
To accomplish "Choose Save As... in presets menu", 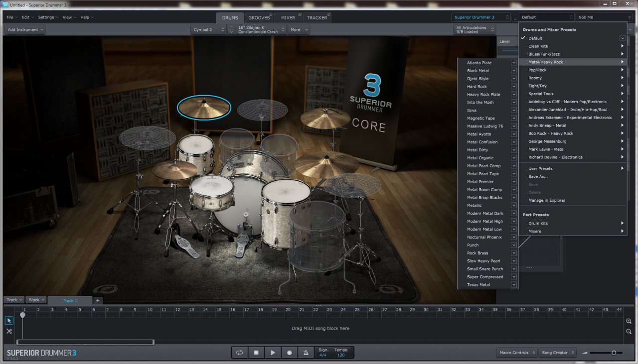I will click(x=538, y=176).
